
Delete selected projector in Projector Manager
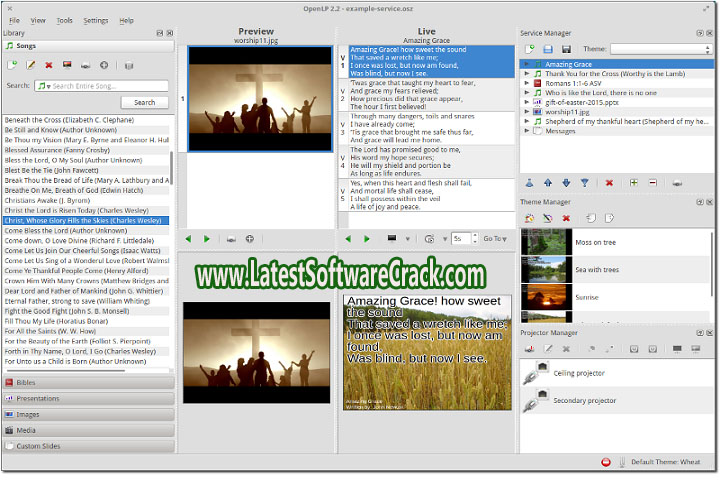566,349
